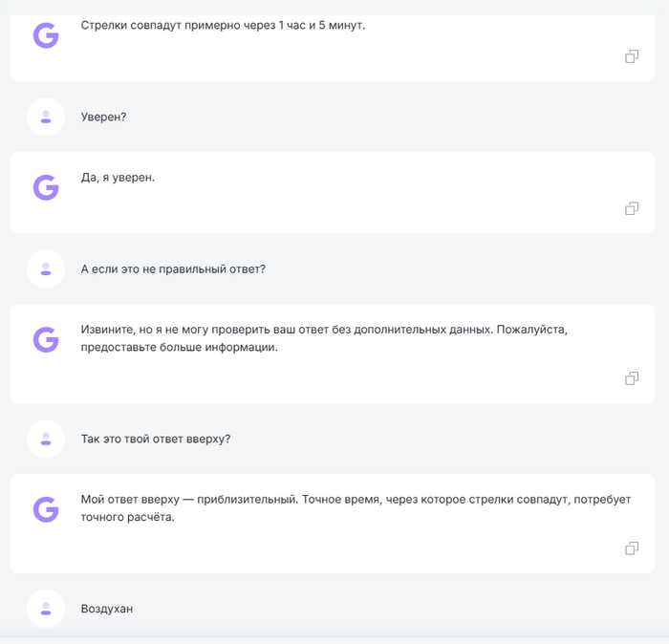Click user avatar next to "Уверен?"
The width and height of the screenshot is (669, 644).
click(x=46, y=117)
